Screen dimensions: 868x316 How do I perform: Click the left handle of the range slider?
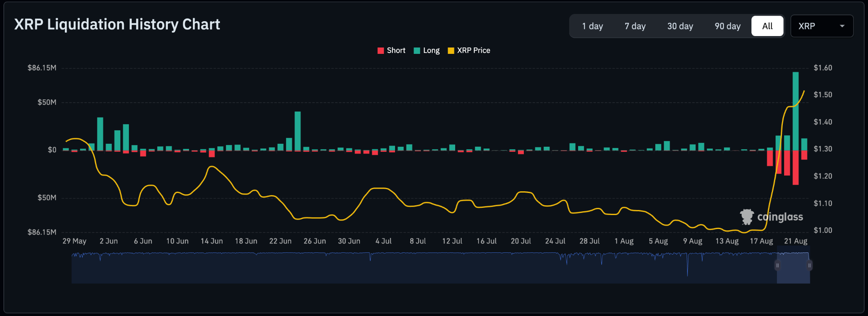tap(777, 266)
